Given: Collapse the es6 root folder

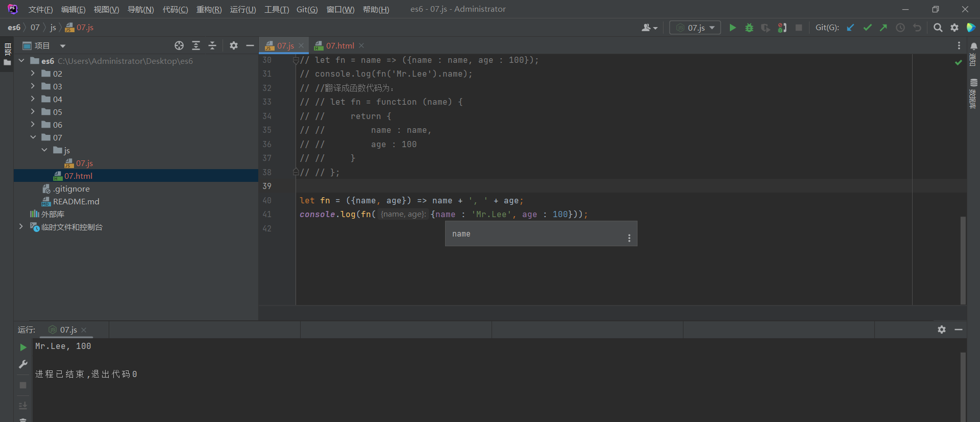Looking at the screenshot, I should (x=21, y=61).
